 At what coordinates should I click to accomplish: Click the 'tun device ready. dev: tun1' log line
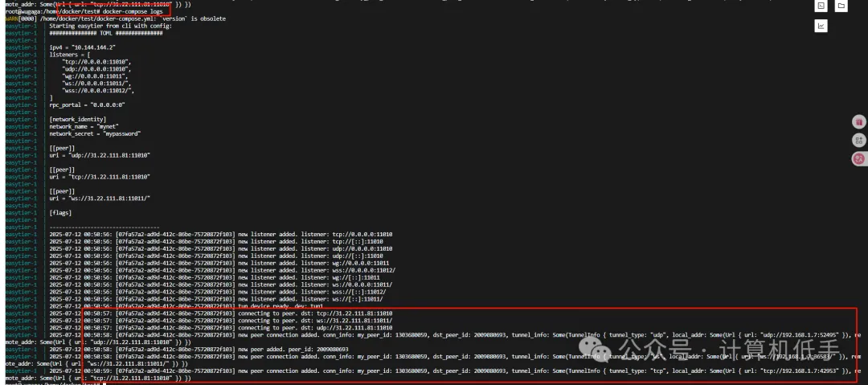pos(186,307)
